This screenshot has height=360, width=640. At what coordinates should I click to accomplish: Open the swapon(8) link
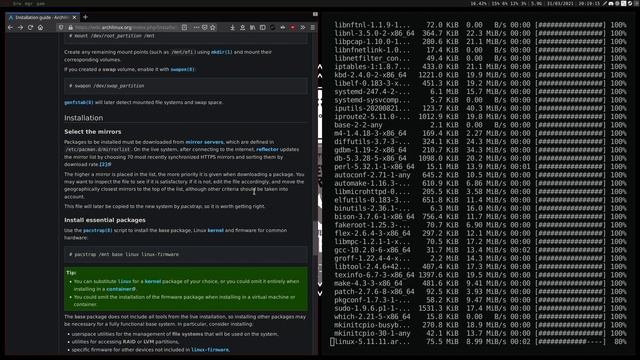[182, 69]
